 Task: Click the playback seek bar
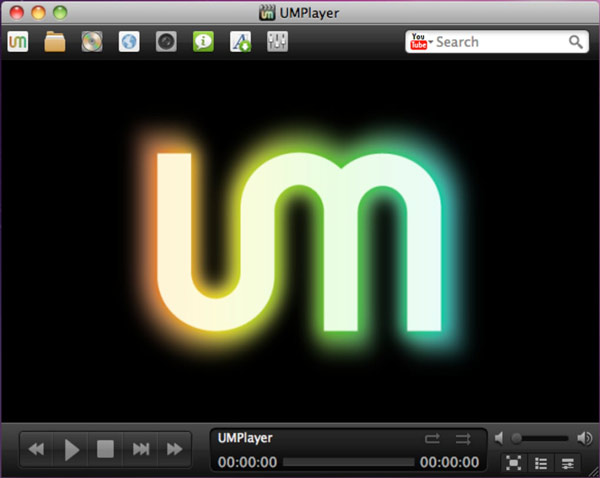349,462
